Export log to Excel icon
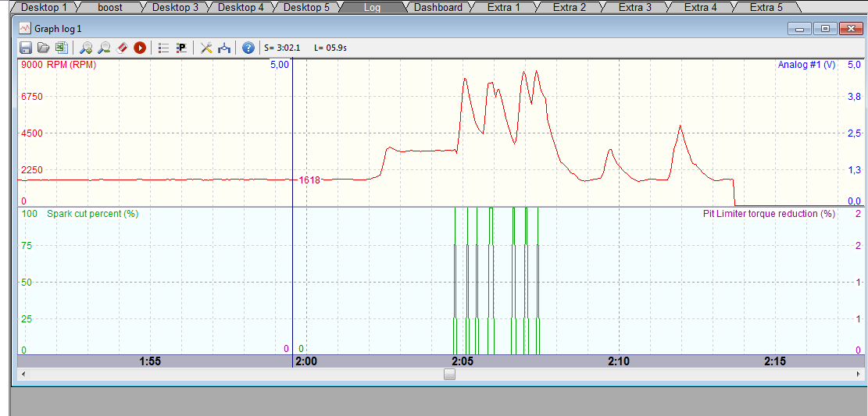 pyautogui.click(x=60, y=48)
